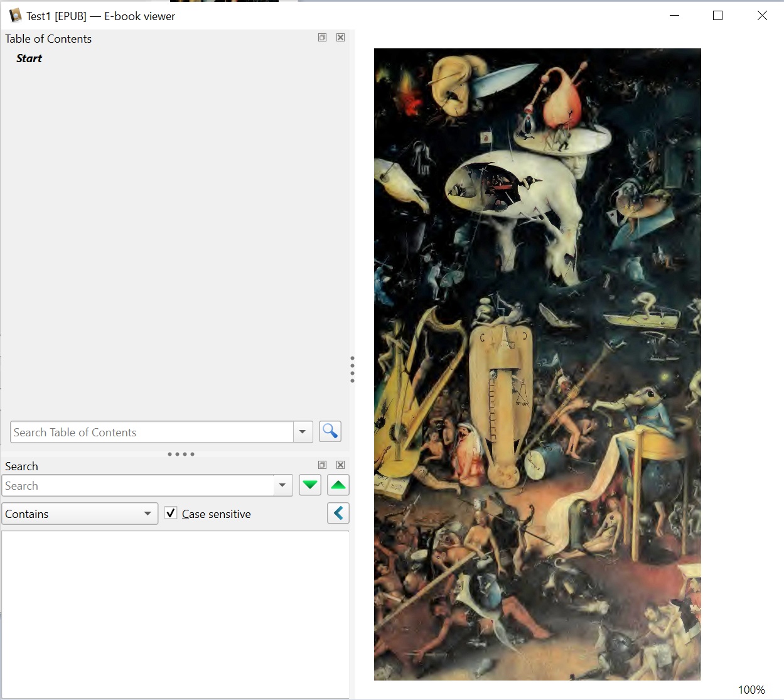Image resolution: width=784 pixels, height=700 pixels.
Task: Float the Search panel
Action: click(x=322, y=465)
